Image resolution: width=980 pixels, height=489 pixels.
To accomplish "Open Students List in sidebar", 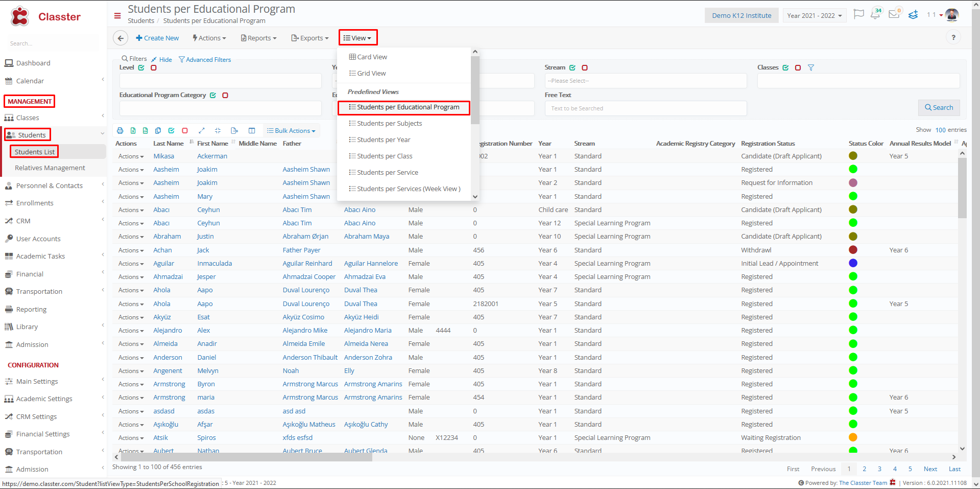I will click(x=35, y=152).
